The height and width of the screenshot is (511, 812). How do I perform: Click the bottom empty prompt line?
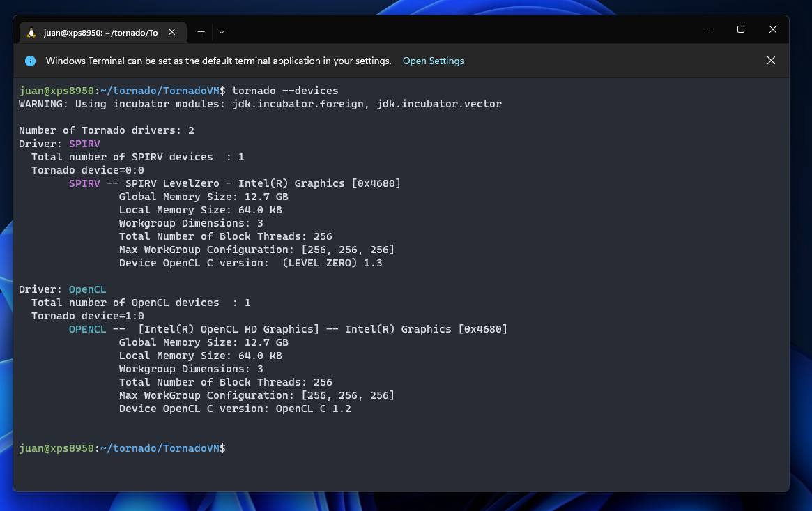122,448
